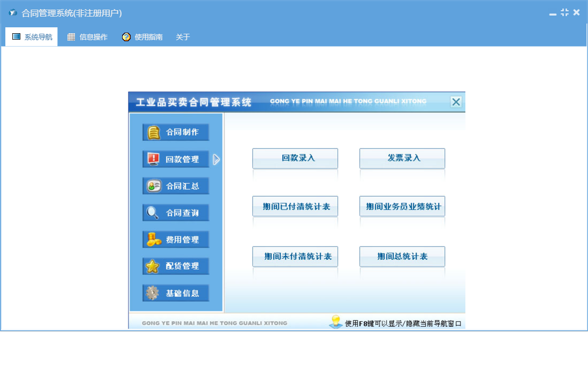Viewport: 588px width, 390px height.
Task: Click the magnifier icon beside 合同查询
Action: [x=152, y=213]
